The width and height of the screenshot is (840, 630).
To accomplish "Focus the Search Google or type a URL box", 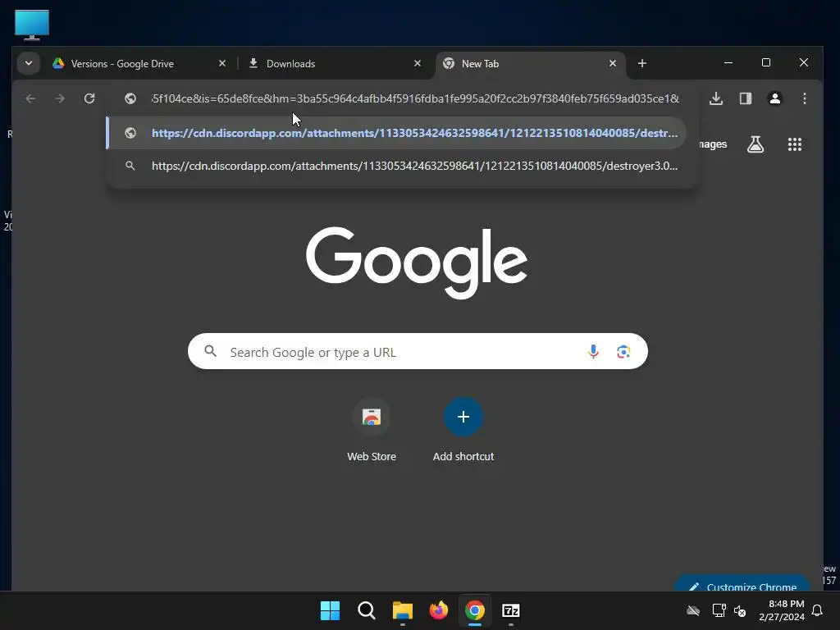I will (x=418, y=351).
